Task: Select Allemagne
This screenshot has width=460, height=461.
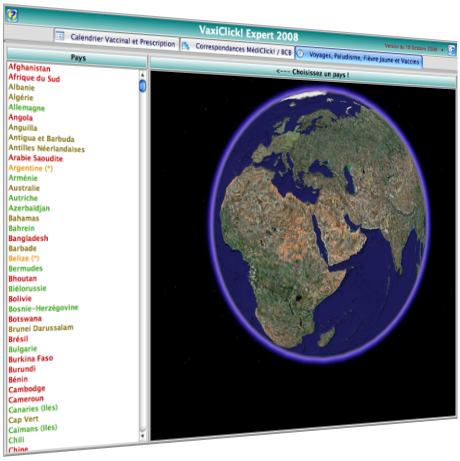Action: [26, 108]
